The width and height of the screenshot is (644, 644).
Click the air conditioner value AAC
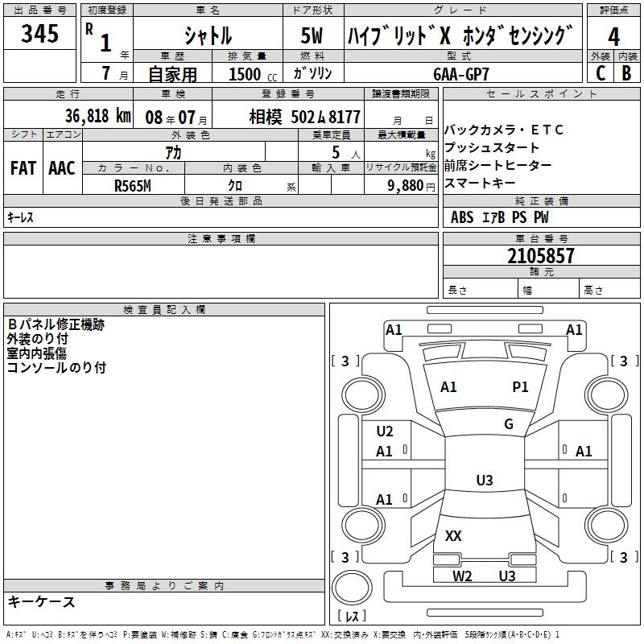[62, 167]
